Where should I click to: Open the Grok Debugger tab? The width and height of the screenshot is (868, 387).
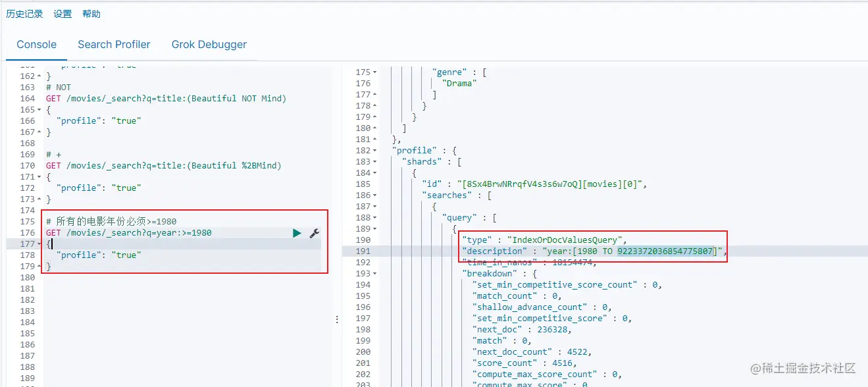tap(209, 45)
